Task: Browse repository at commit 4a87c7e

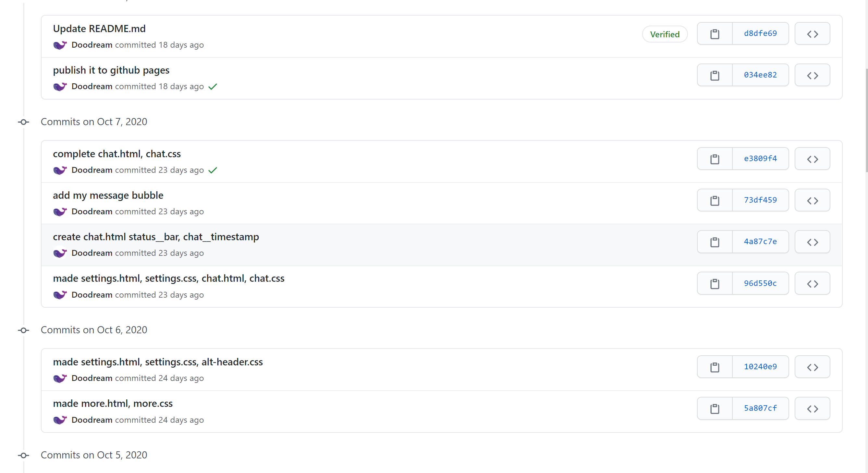Action: click(x=812, y=242)
